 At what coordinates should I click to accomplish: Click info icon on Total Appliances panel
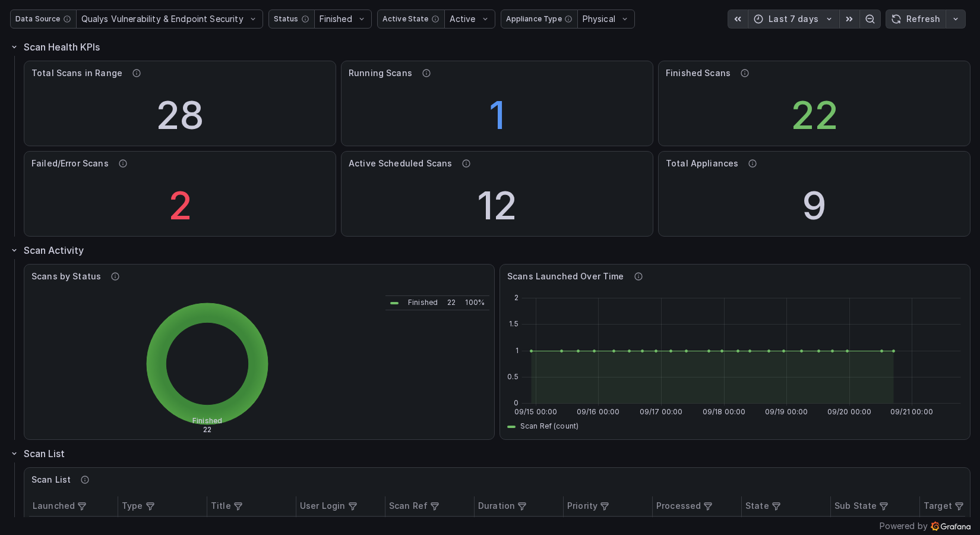[x=753, y=163]
